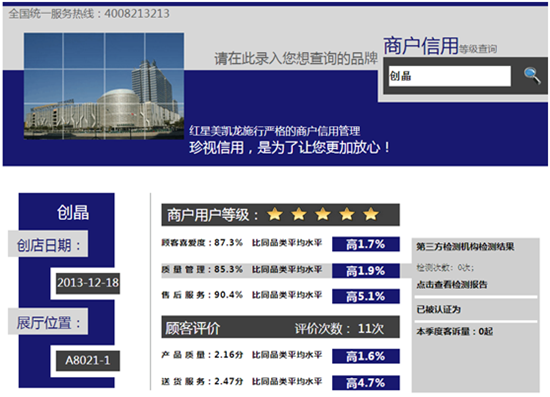The height and width of the screenshot is (397, 550).
Task: Click the 高5.1% after-sales badge
Action: pyautogui.click(x=366, y=296)
